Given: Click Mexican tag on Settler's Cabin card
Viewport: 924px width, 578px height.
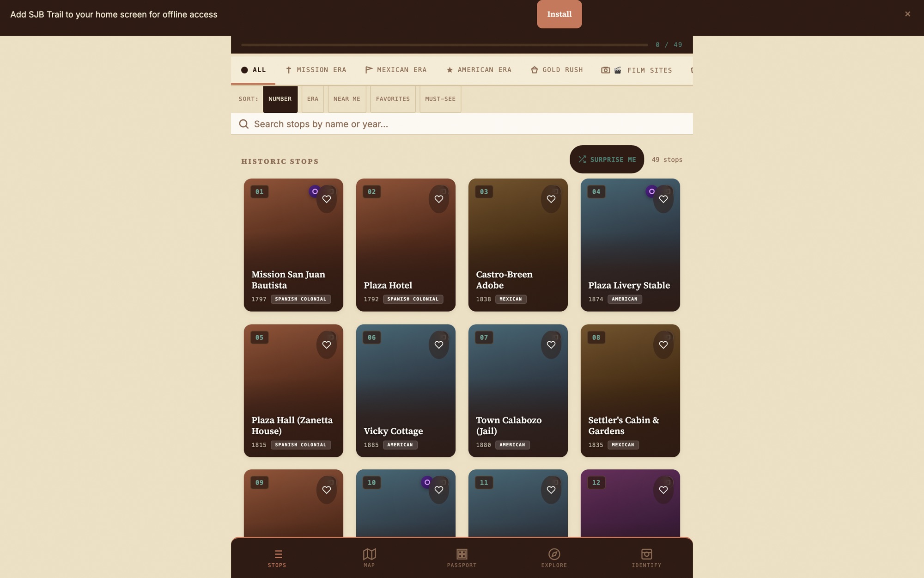Looking at the screenshot, I should pos(623,445).
